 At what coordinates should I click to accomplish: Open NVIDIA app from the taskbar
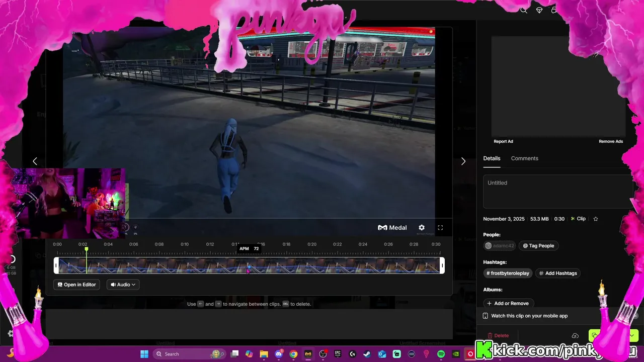[456, 354]
